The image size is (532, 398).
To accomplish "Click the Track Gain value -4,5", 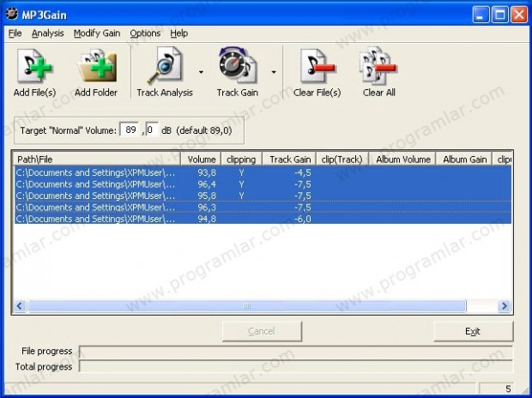I will click(x=303, y=172).
